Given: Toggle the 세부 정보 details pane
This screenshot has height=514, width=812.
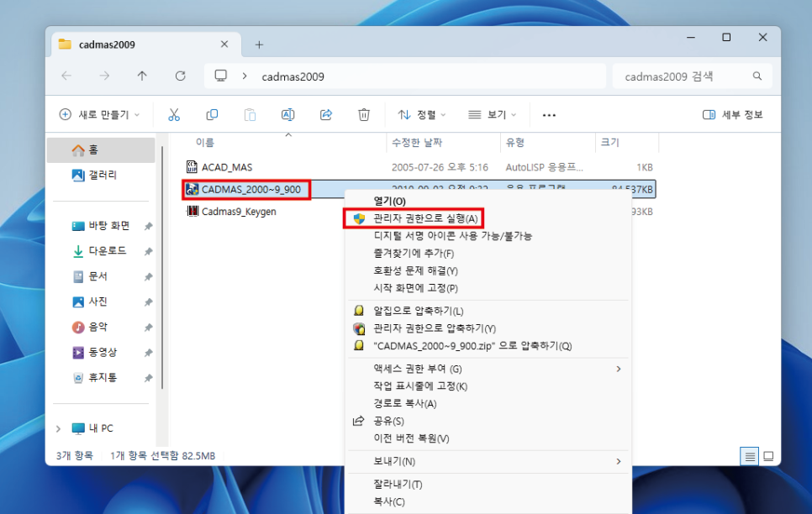Looking at the screenshot, I should coord(732,115).
